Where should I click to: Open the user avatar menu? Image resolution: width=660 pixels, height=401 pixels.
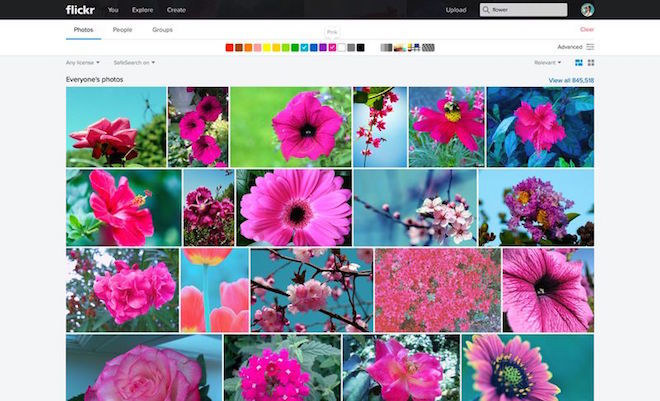(587, 10)
